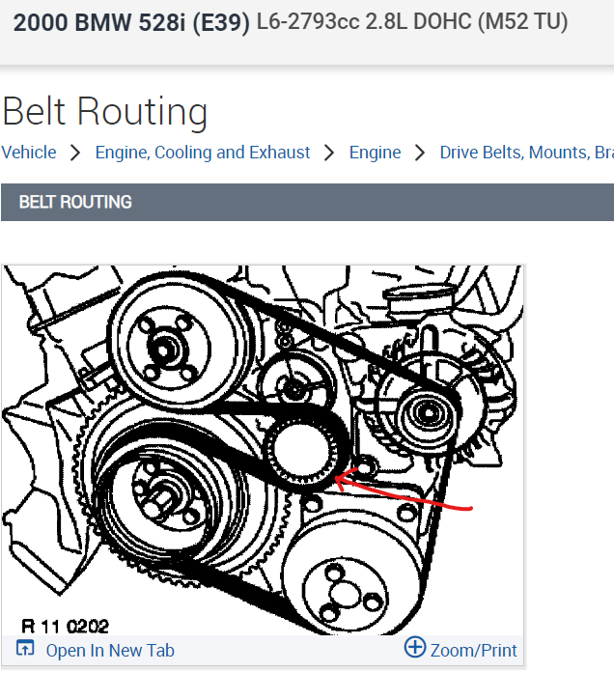Viewport: 614px width, 700px height.
Task: Open the Drive Belts, Mounts breadcrumb link
Action: coord(526,153)
